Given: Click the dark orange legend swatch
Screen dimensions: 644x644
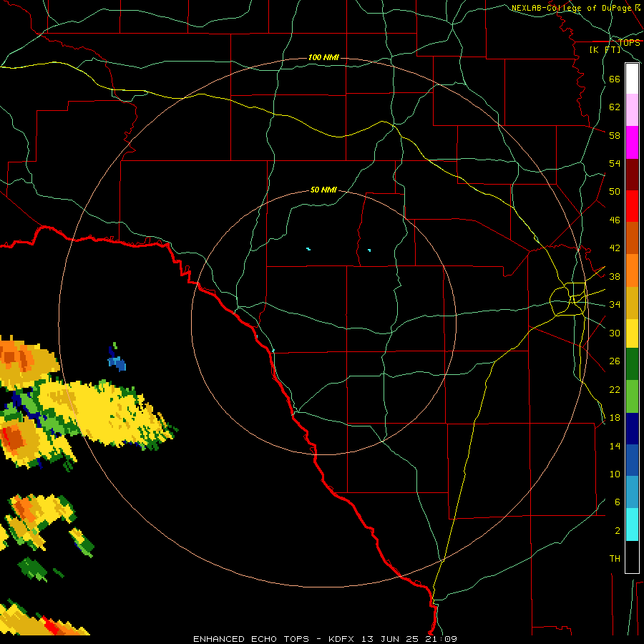Looking at the screenshot, I should [x=632, y=238].
